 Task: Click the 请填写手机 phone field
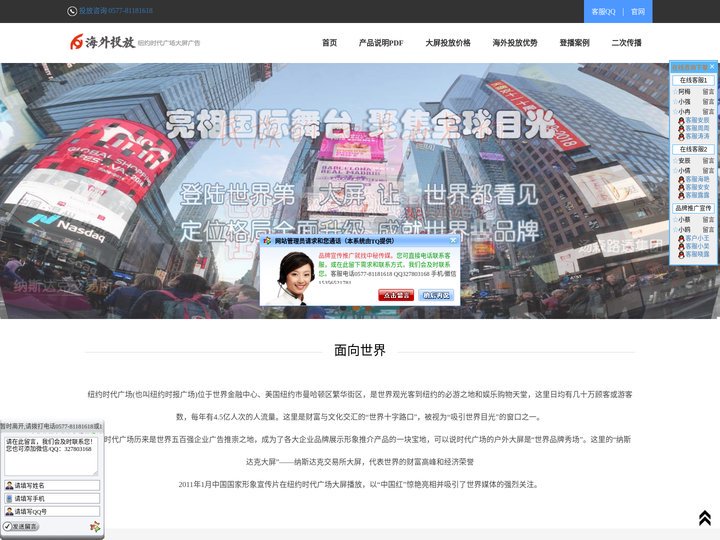(52, 498)
